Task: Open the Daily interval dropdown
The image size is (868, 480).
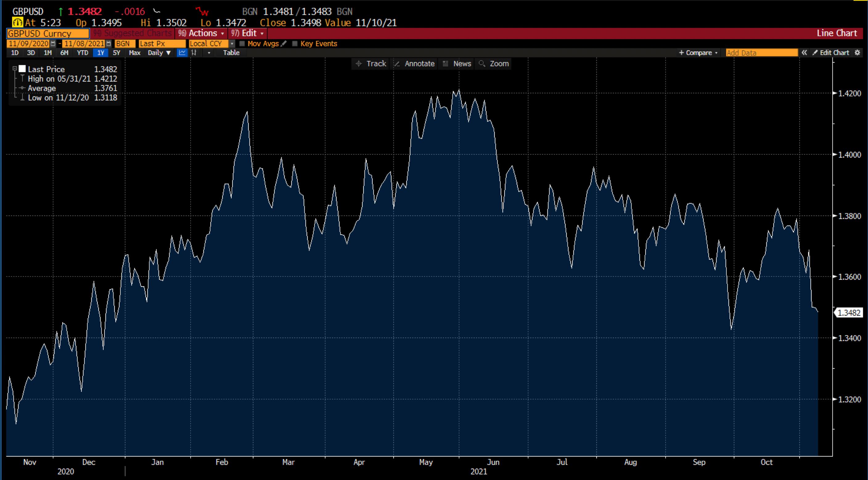Action: 159,53
